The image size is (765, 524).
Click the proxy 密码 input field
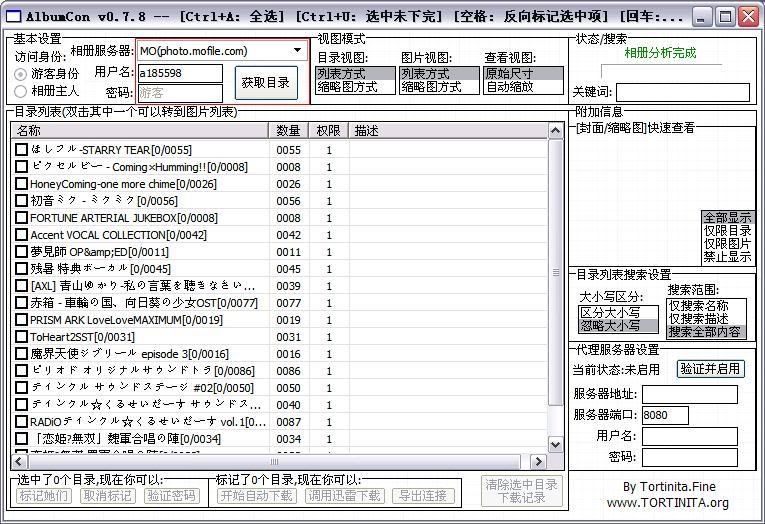689,457
